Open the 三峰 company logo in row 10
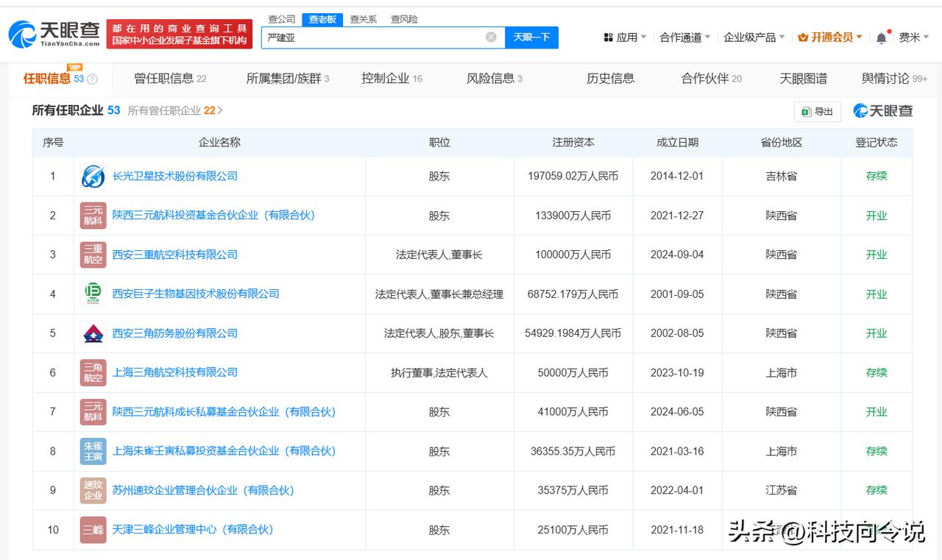Screen dimensions: 942x560 (93, 530)
